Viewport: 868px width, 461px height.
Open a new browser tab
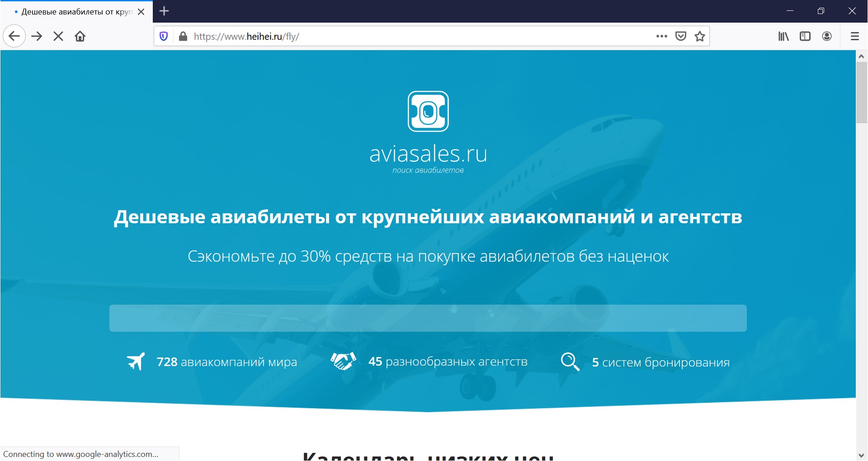click(x=164, y=11)
